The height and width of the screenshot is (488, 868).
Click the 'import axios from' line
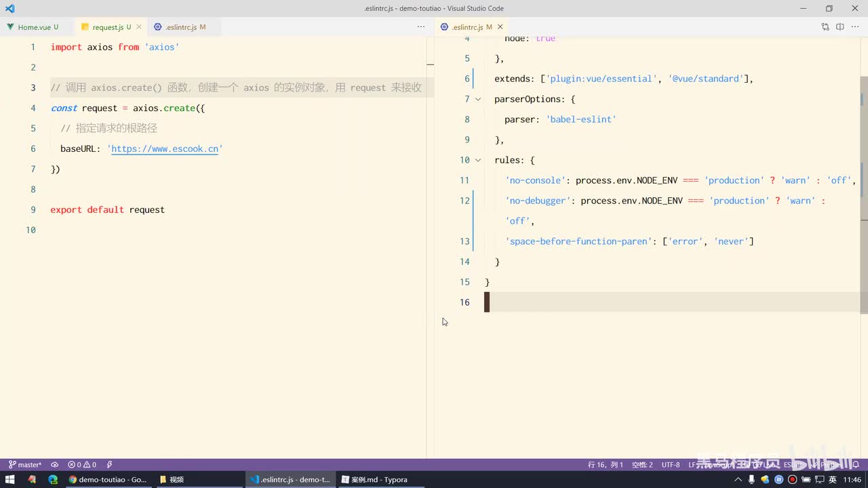click(x=115, y=47)
